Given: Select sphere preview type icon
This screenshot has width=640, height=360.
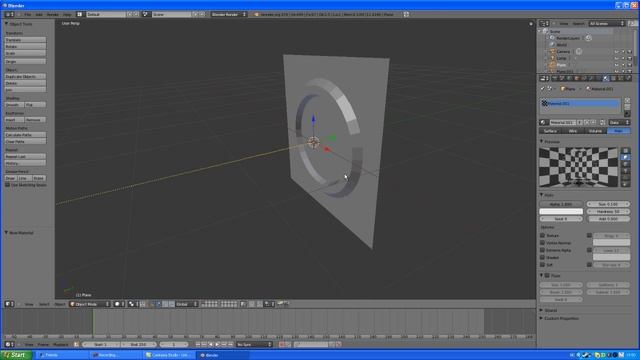Looking at the screenshot, I should tap(625, 157).
